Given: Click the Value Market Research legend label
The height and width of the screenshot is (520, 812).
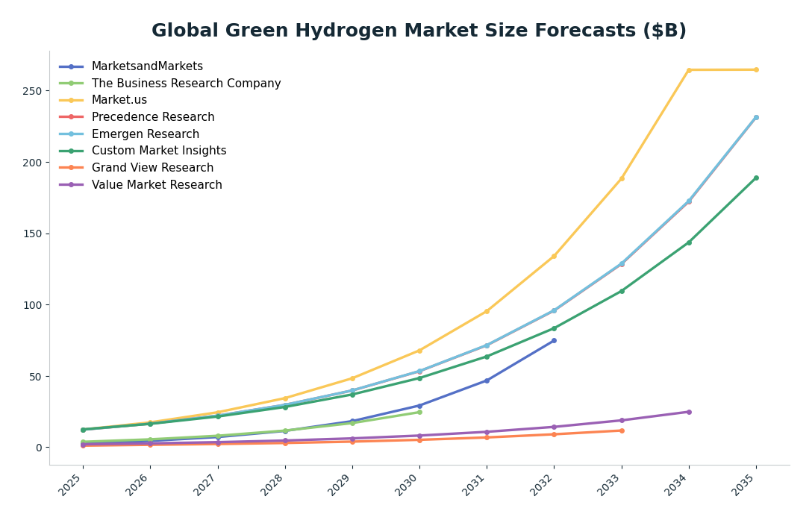Looking at the screenshot, I should pyautogui.click(x=157, y=185).
